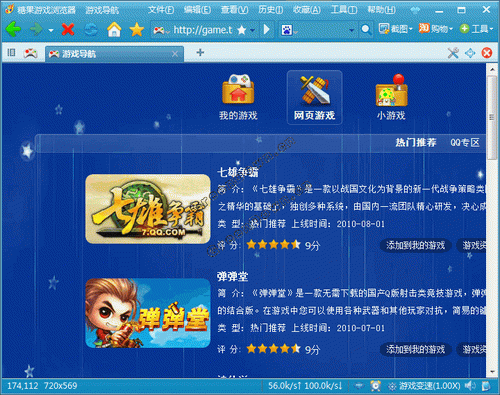Viewport: 500px width, 395px height.
Task: Switch to 热门推荐 tab
Action: pyautogui.click(x=416, y=143)
